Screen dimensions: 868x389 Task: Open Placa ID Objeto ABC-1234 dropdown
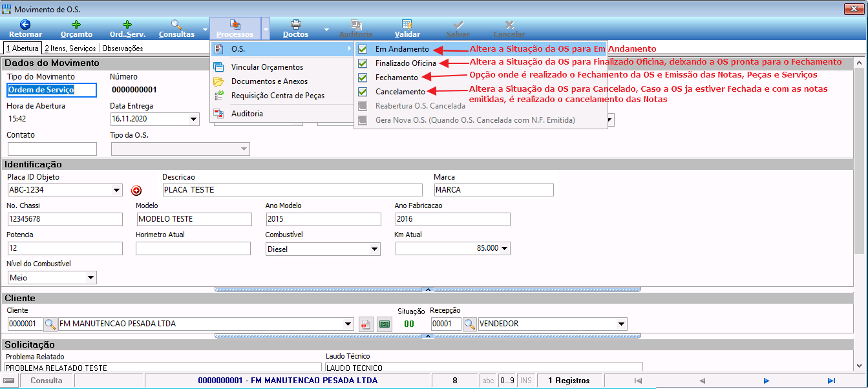pos(116,190)
